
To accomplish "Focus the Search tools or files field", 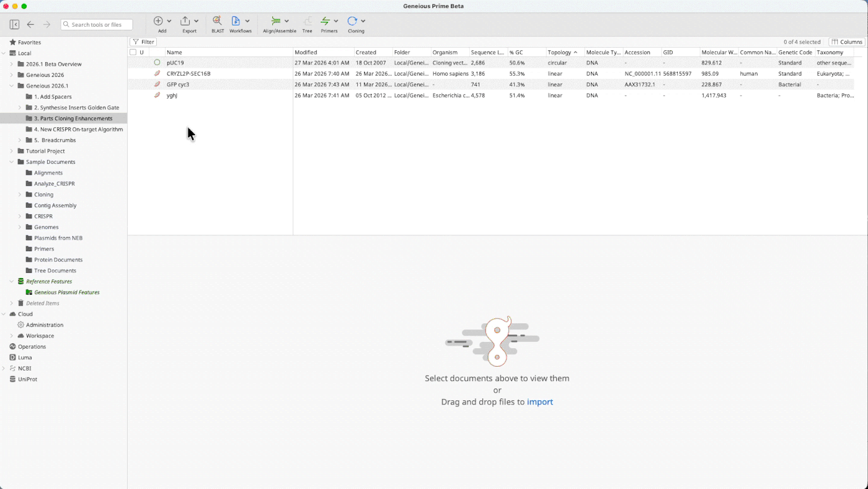I will click(97, 25).
